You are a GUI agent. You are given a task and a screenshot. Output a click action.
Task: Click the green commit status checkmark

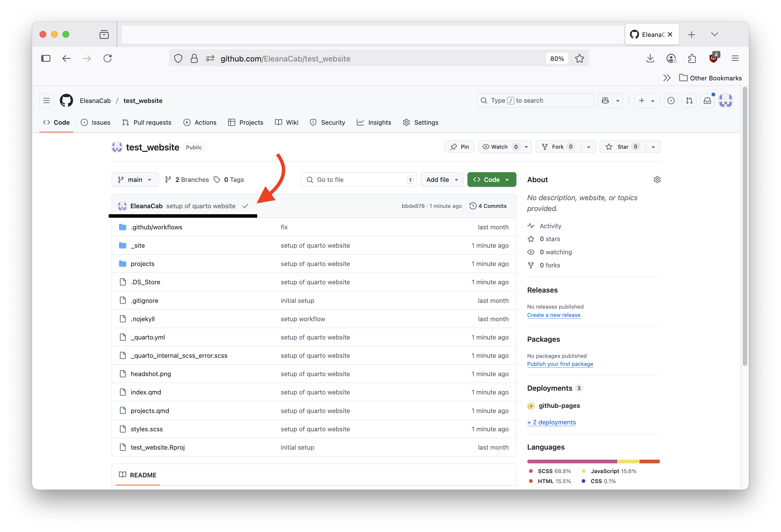click(245, 206)
